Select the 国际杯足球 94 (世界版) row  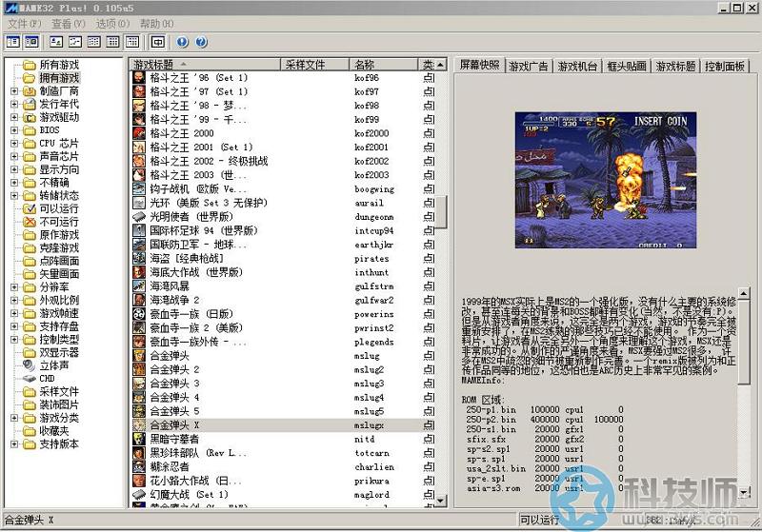tap(284, 230)
